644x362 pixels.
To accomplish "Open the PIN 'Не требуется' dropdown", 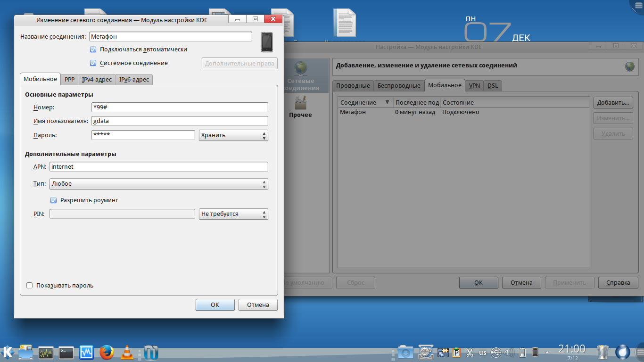I will point(233,214).
